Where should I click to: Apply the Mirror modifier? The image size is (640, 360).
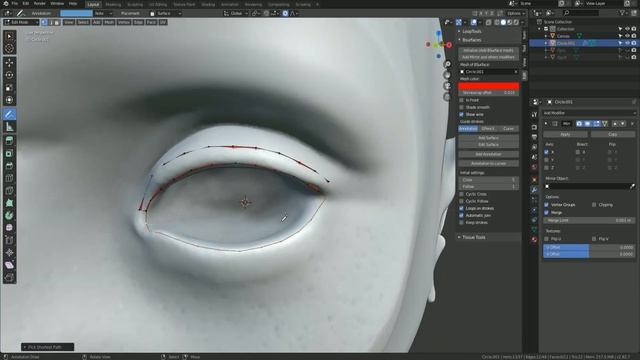coord(566,134)
